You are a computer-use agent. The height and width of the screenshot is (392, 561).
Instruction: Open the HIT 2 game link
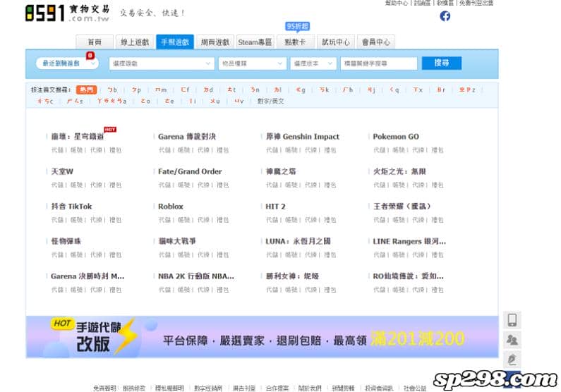pyautogui.click(x=275, y=207)
